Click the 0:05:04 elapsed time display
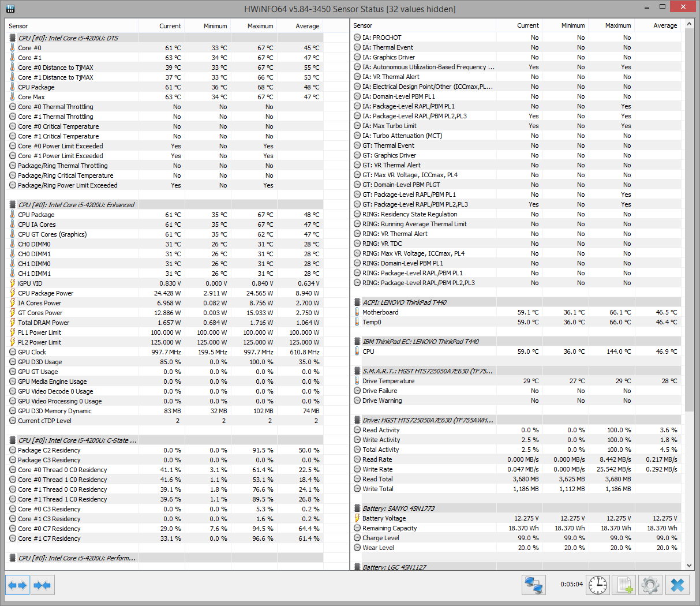The image size is (700, 606). pos(571,584)
